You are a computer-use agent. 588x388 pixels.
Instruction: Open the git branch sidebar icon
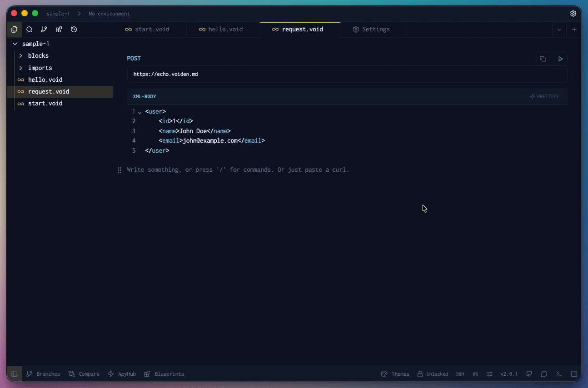point(44,30)
